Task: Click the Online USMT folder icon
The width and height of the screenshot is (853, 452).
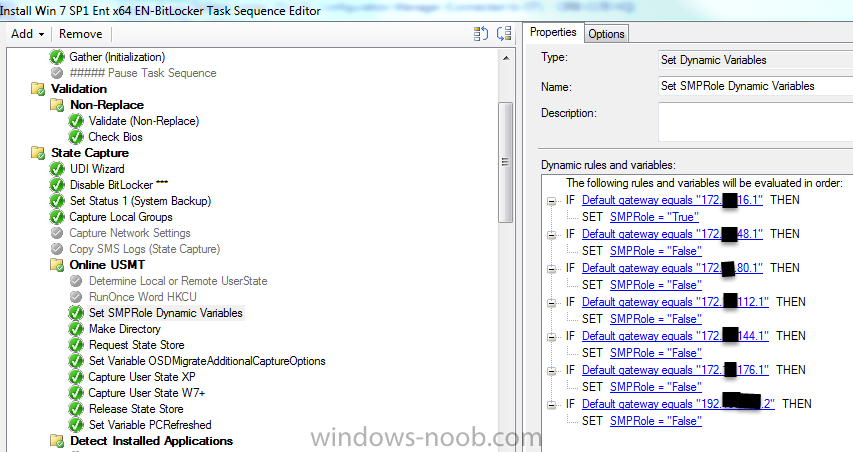Action: (x=57, y=265)
